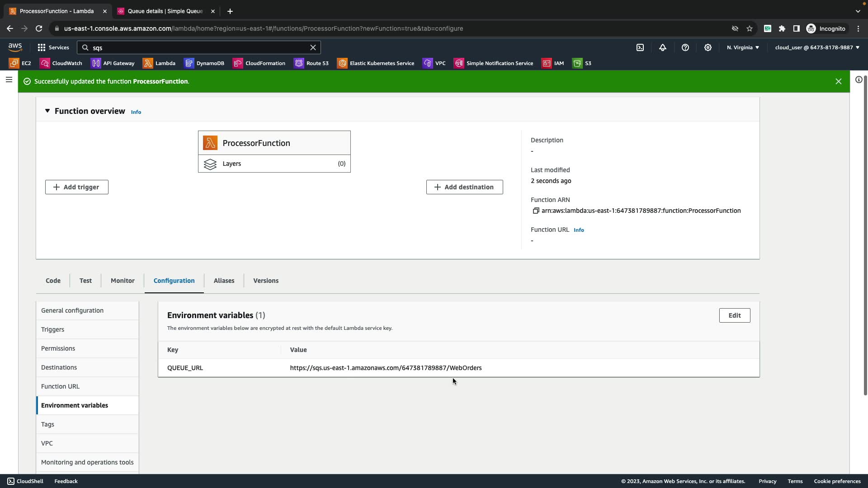Switch to the Monitor tab

[x=123, y=281]
